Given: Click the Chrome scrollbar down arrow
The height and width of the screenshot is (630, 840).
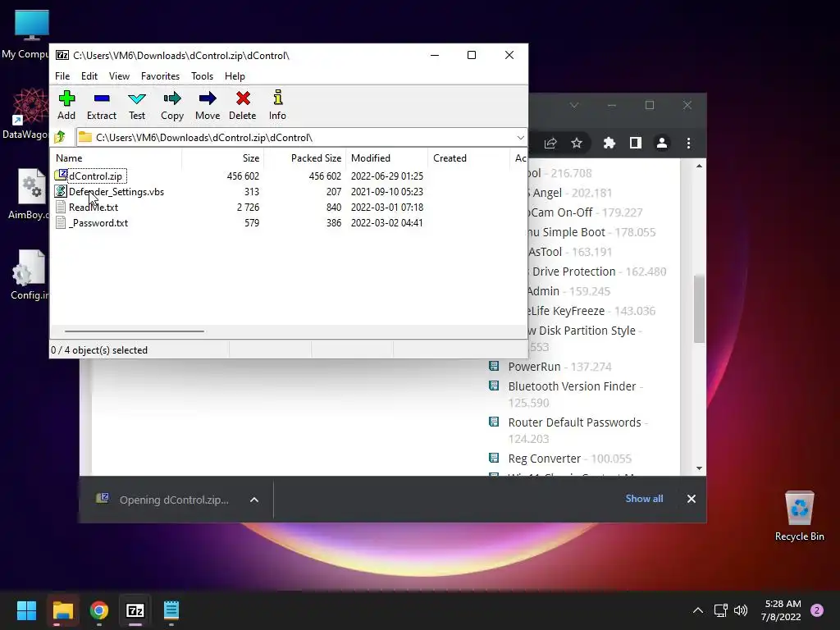Looking at the screenshot, I should pos(699,468).
